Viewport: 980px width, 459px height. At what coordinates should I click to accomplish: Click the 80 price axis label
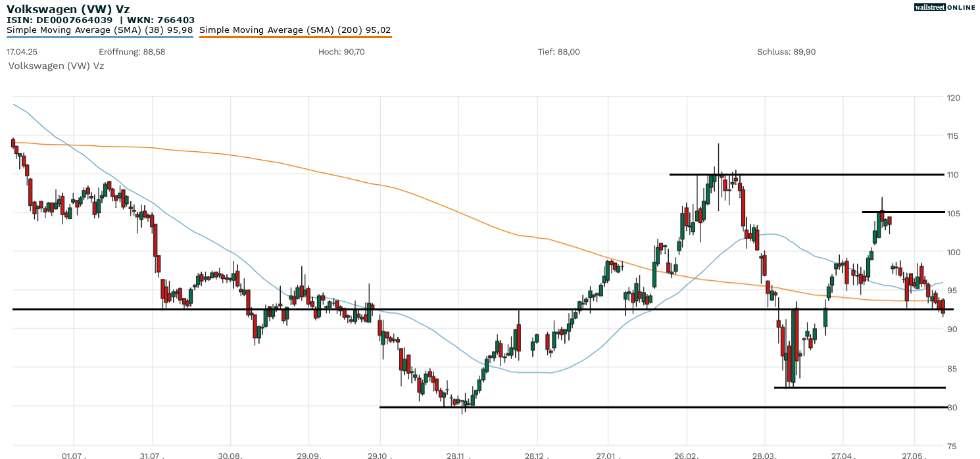pyautogui.click(x=952, y=407)
